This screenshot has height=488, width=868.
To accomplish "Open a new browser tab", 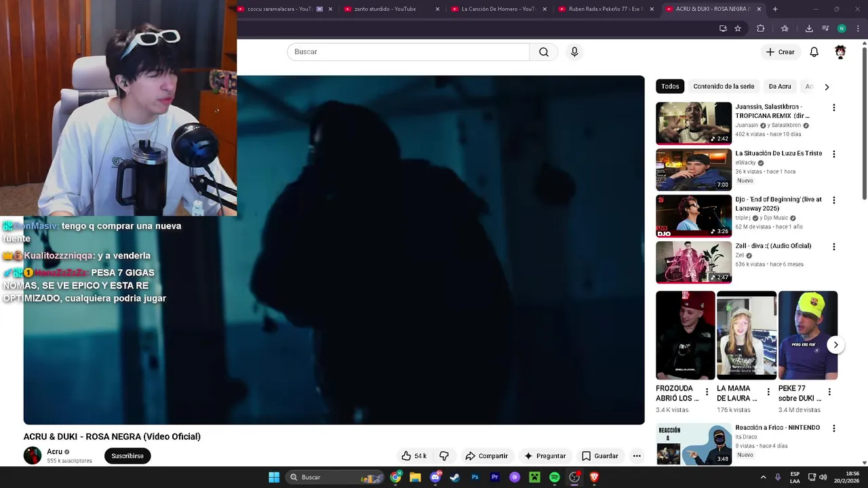I will click(x=775, y=9).
